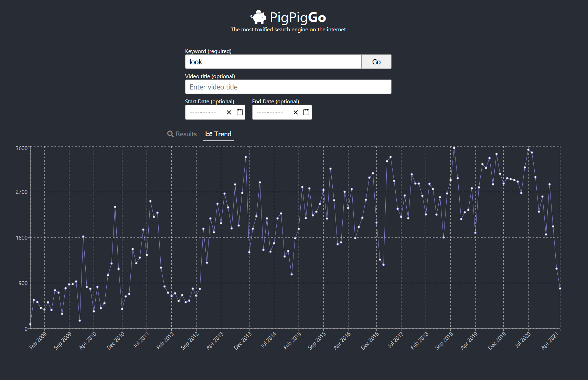Click the 'Feb 2009' axis label
Image resolution: width=588 pixels, height=380 pixels.
38,341
